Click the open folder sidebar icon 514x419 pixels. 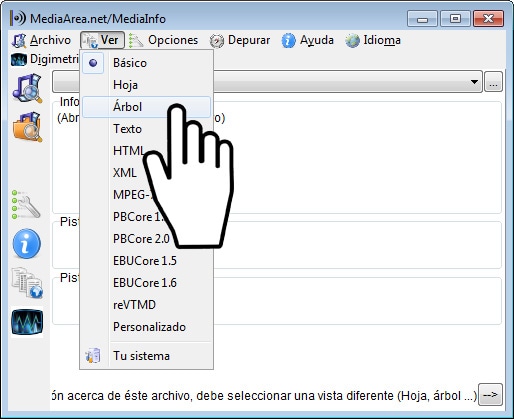click(x=28, y=127)
